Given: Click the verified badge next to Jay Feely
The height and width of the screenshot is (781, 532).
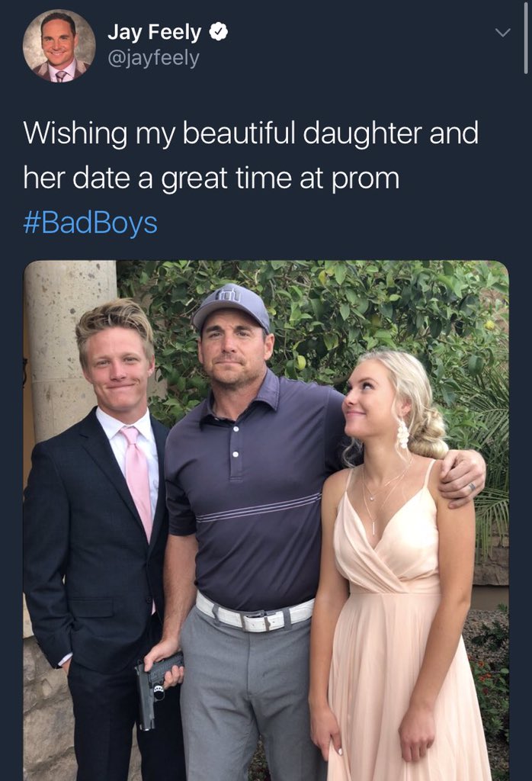Looking at the screenshot, I should (218, 32).
